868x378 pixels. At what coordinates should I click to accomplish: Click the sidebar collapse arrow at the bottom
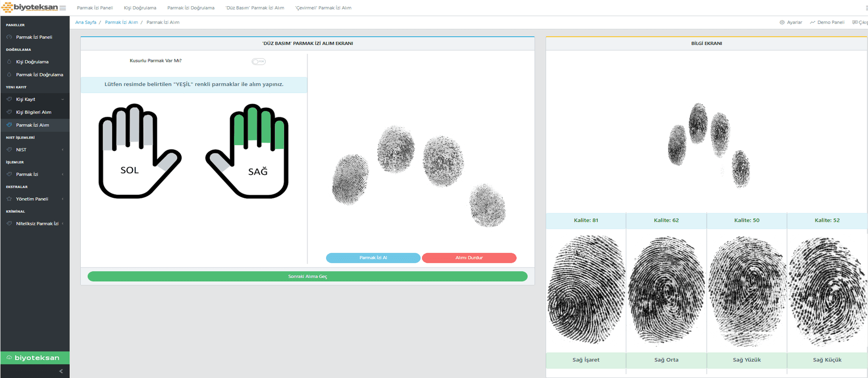[x=61, y=371]
